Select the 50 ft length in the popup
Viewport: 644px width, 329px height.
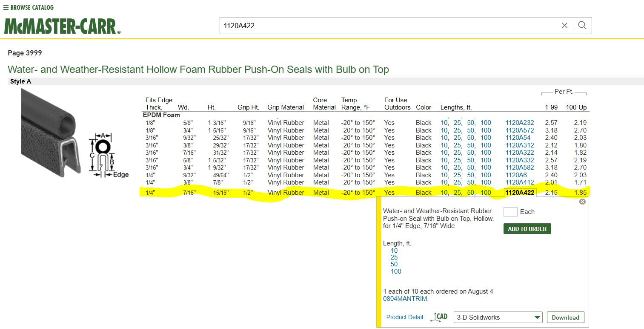click(394, 264)
